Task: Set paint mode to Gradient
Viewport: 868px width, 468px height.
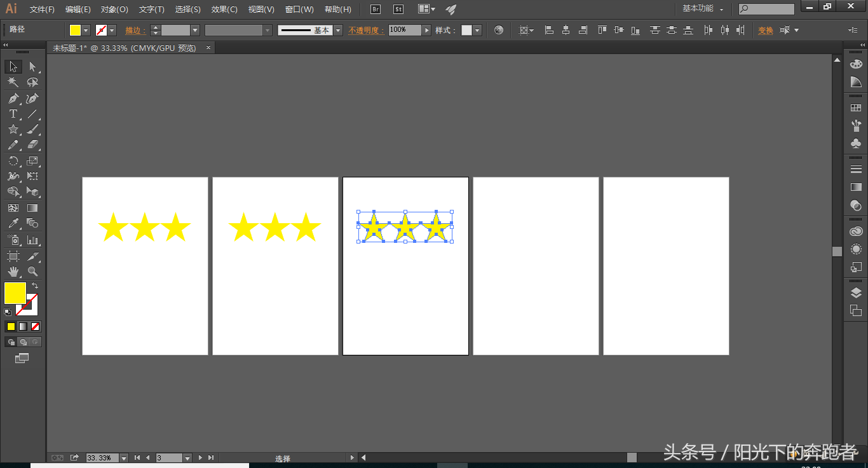Action: click(x=23, y=326)
